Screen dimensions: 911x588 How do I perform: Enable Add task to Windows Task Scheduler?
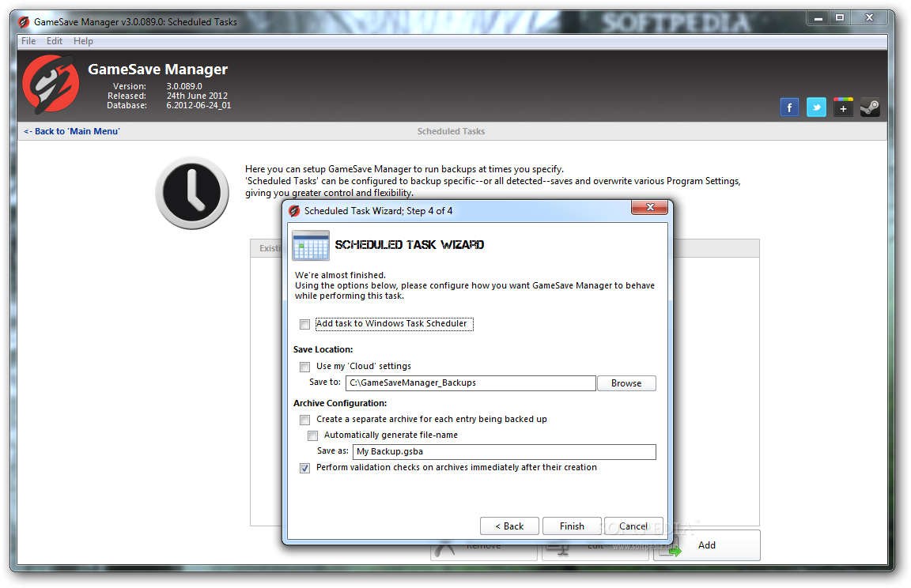click(304, 324)
